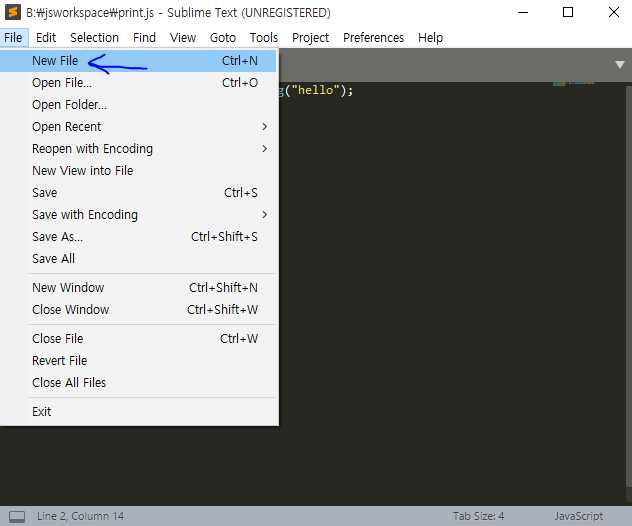This screenshot has height=526, width=632.
Task: Choose Close All Files entry
Action: point(138,383)
